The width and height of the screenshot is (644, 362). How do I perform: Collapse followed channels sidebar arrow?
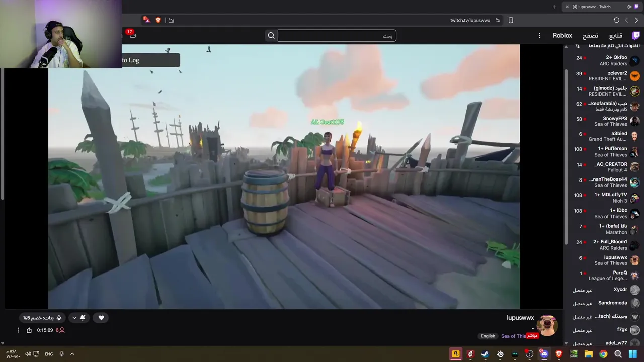[578, 46]
